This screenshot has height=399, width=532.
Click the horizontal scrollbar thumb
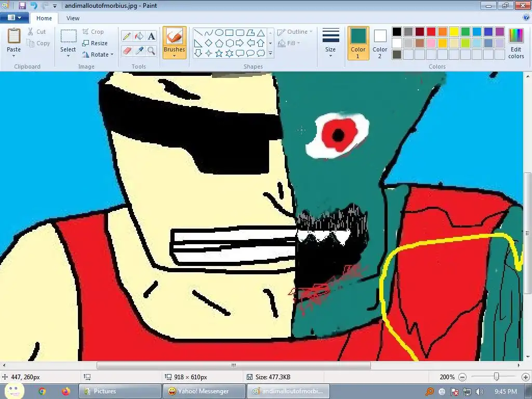(x=233, y=365)
